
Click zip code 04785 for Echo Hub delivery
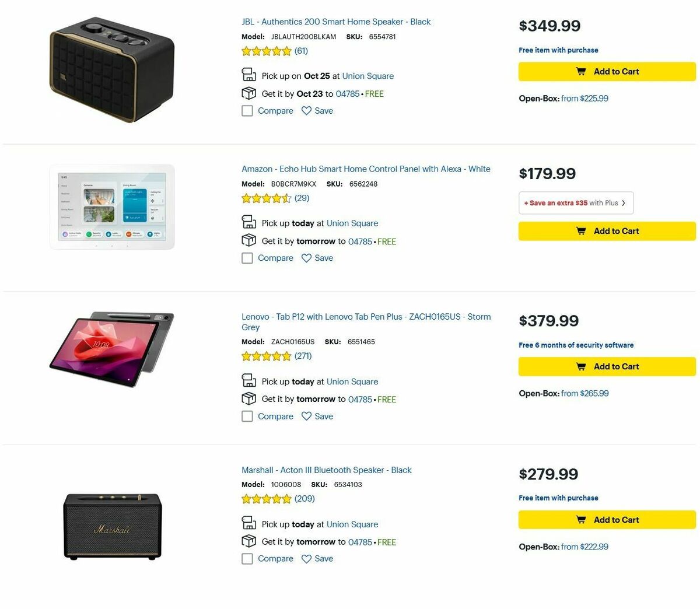click(360, 240)
